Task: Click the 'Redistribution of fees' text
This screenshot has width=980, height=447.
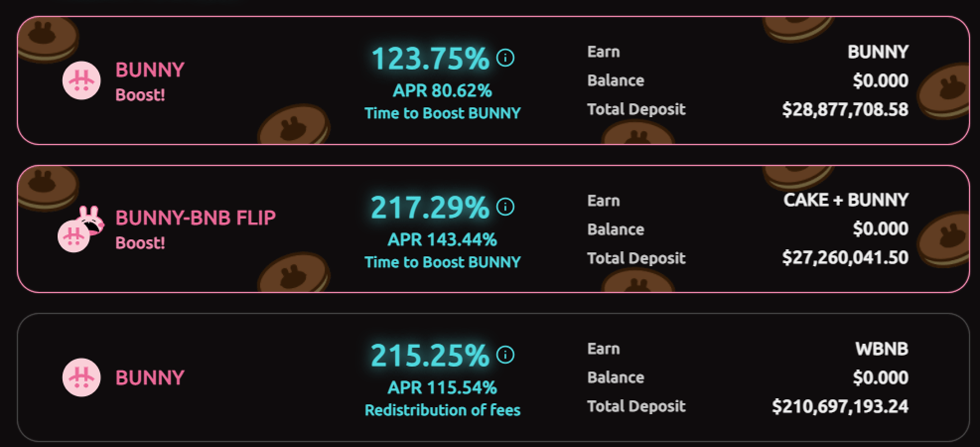Action: click(442, 410)
